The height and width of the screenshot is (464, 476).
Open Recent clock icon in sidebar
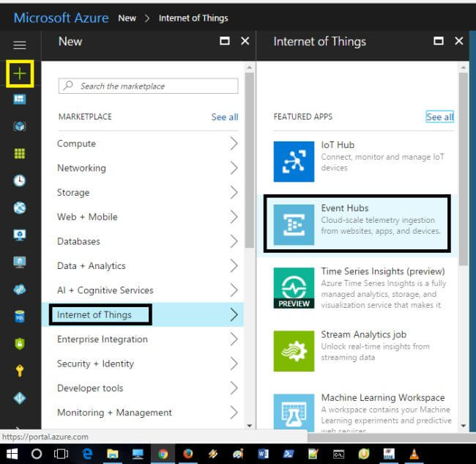click(x=20, y=180)
